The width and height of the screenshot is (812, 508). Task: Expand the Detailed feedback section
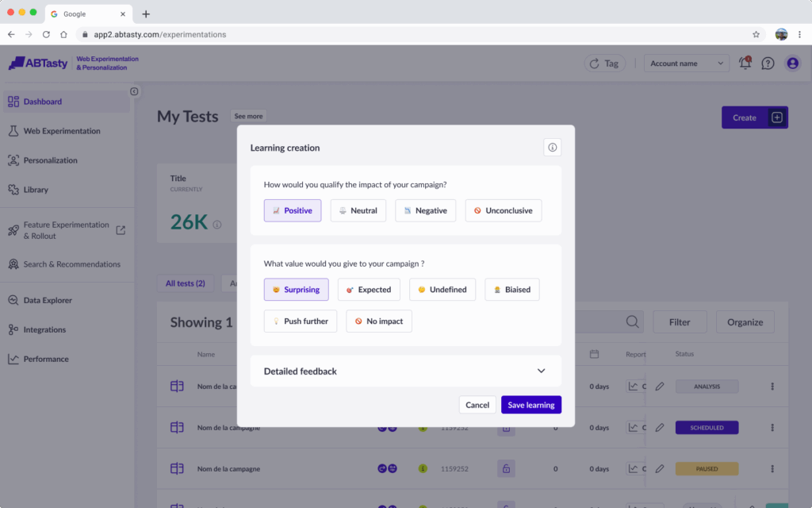pos(541,371)
